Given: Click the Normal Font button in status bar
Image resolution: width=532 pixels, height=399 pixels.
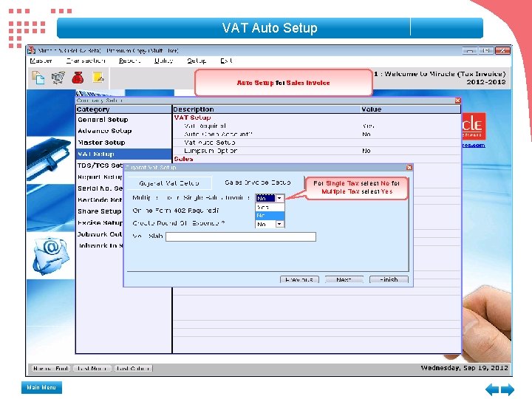Looking at the screenshot, I should pos(51,369).
